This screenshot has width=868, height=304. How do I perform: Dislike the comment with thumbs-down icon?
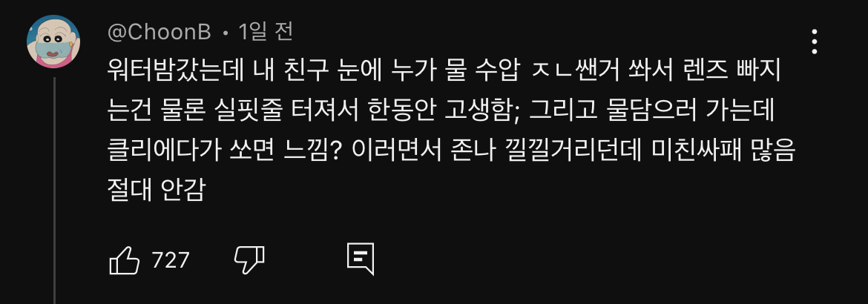(x=249, y=260)
